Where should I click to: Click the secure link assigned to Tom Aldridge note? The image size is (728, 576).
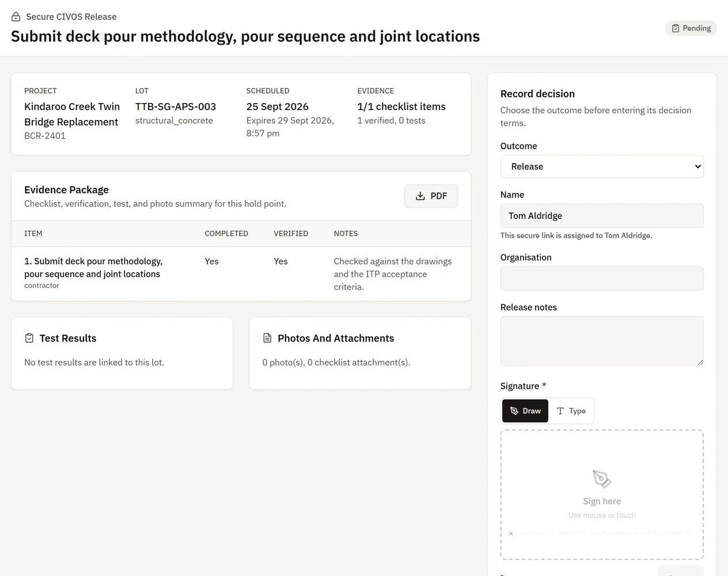[x=576, y=236]
